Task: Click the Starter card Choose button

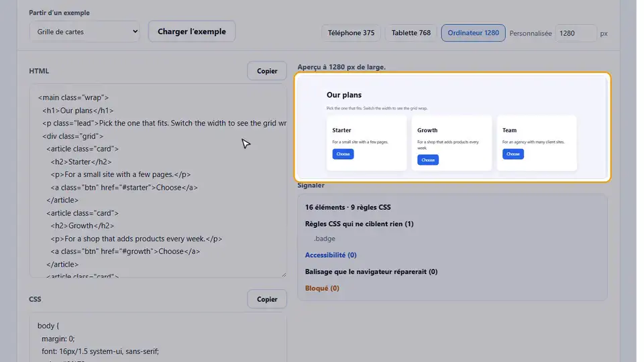Action: pos(343,154)
